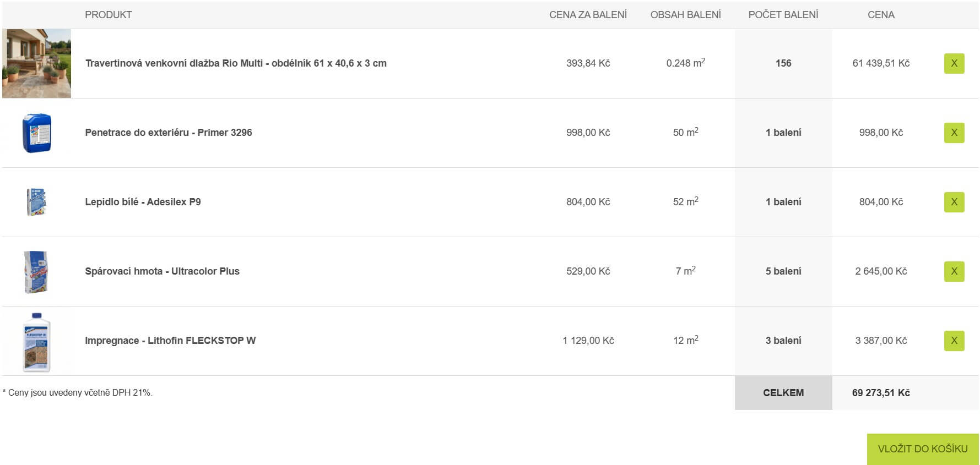Viewport: 980px width, 465px height.
Task: Click the travertine quantity value 156
Action: click(x=783, y=63)
